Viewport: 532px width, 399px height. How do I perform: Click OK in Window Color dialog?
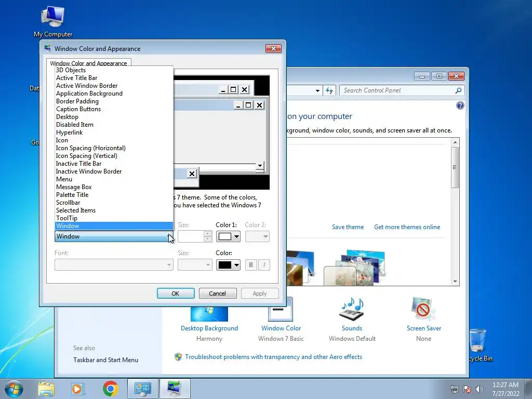pos(176,294)
